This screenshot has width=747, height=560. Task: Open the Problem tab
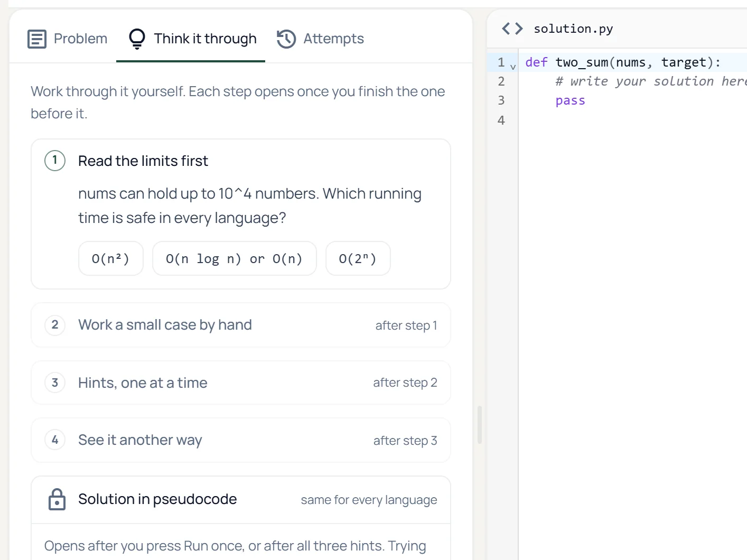[x=67, y=39]
